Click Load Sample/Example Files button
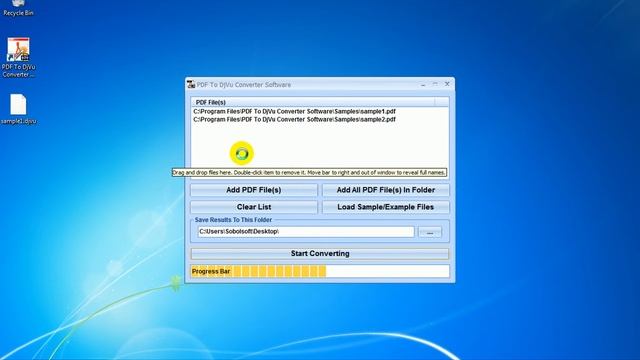The height and width of the screenshot is (360, 640). pos(385,207)
